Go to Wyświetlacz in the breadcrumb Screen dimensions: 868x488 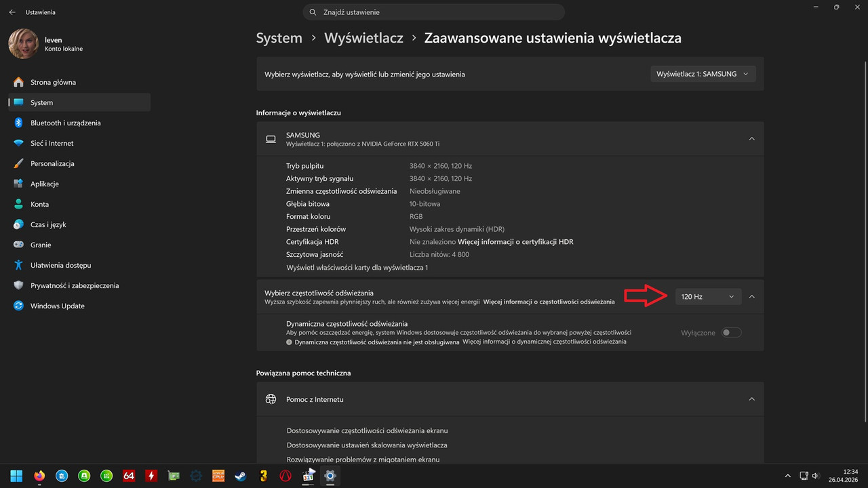pyautogui.click(x=363, y=38)
